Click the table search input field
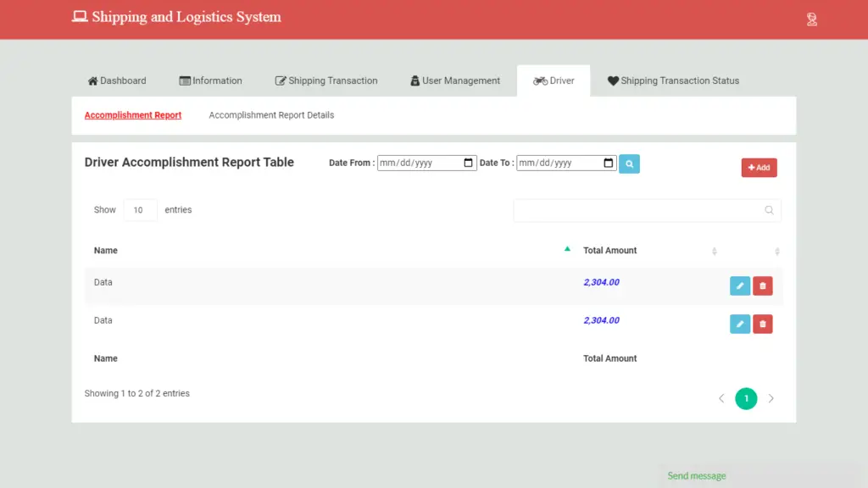Viewport: 868px width, 488px height. tap(647, 210)
